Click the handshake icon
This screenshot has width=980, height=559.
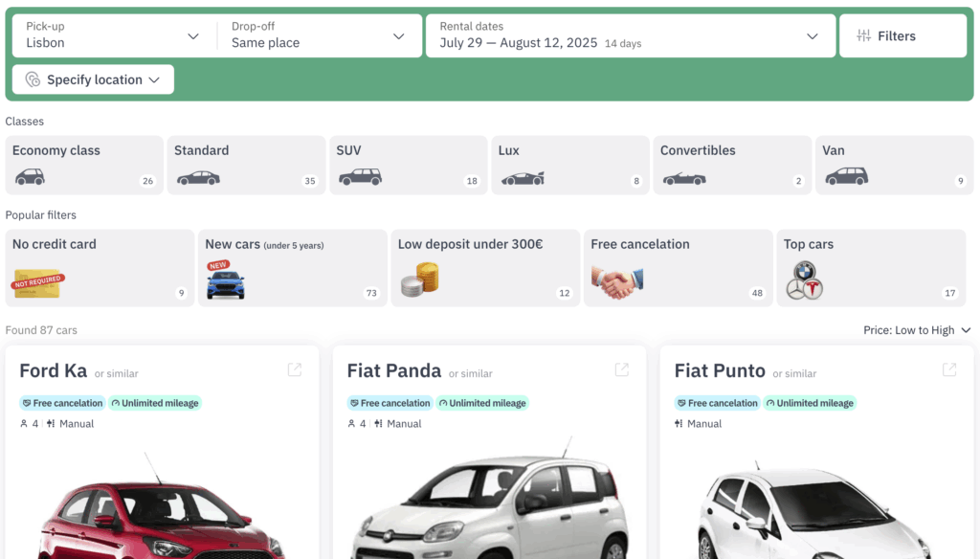point(617,282)
